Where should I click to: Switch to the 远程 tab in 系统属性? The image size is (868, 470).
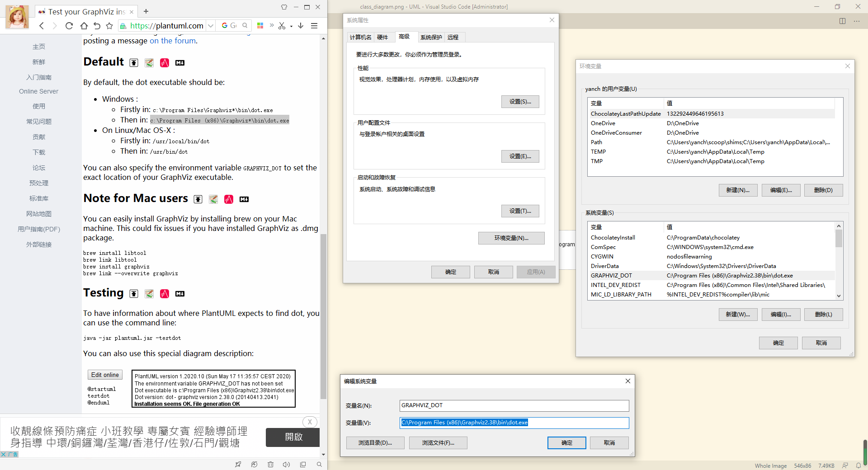click(x=453, y=37)
